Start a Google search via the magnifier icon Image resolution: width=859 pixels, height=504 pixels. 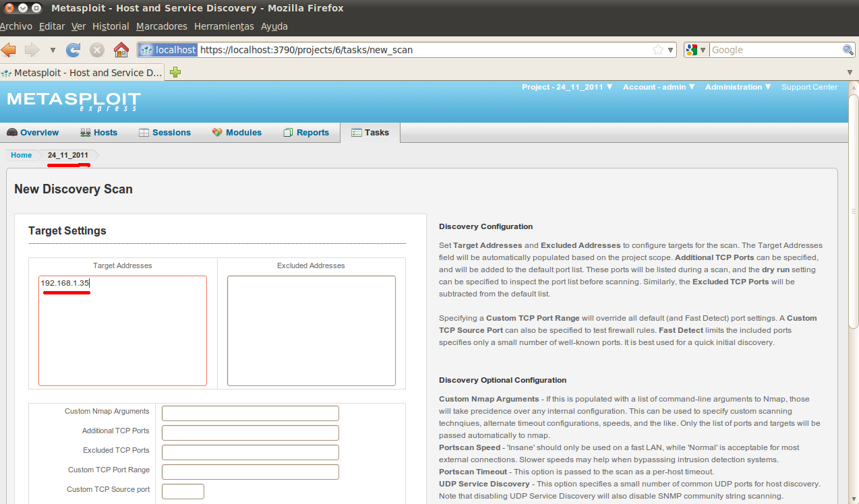848,49
